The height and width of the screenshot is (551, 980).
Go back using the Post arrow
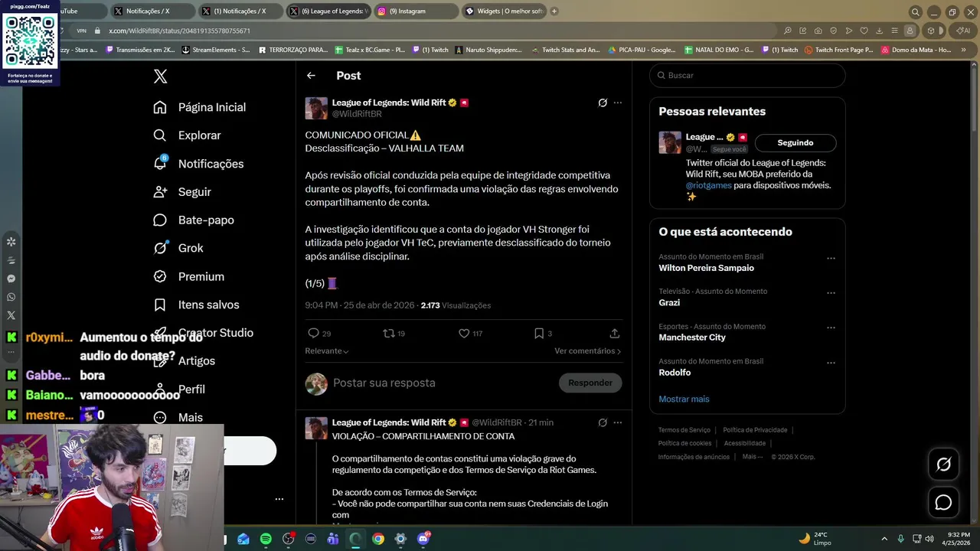(x=311, y=76)
